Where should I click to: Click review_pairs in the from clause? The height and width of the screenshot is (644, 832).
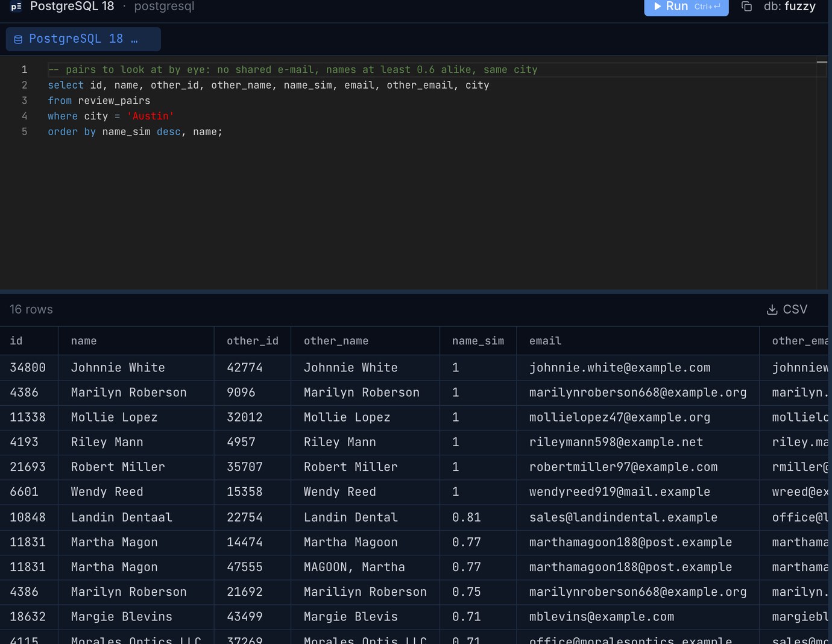point(114,101)
